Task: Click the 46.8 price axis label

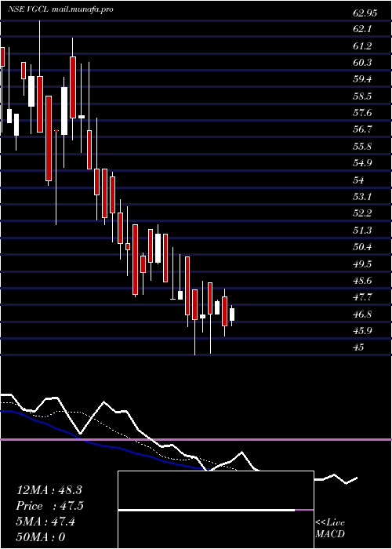Action: [x=362, y=314]
